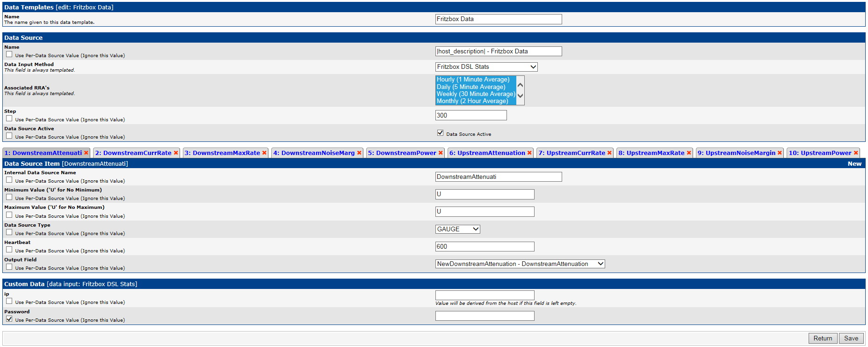
Task: Open the Output Field dropdown
Action: pyautogui.click(x=520, y=264)
